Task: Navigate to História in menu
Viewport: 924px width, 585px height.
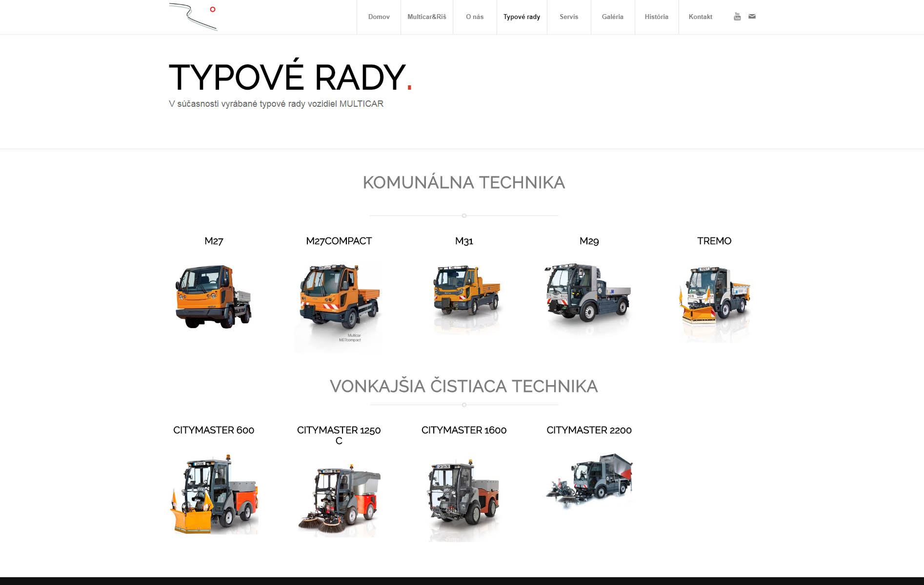Action: pyautogui.click(x=656, y=17)
